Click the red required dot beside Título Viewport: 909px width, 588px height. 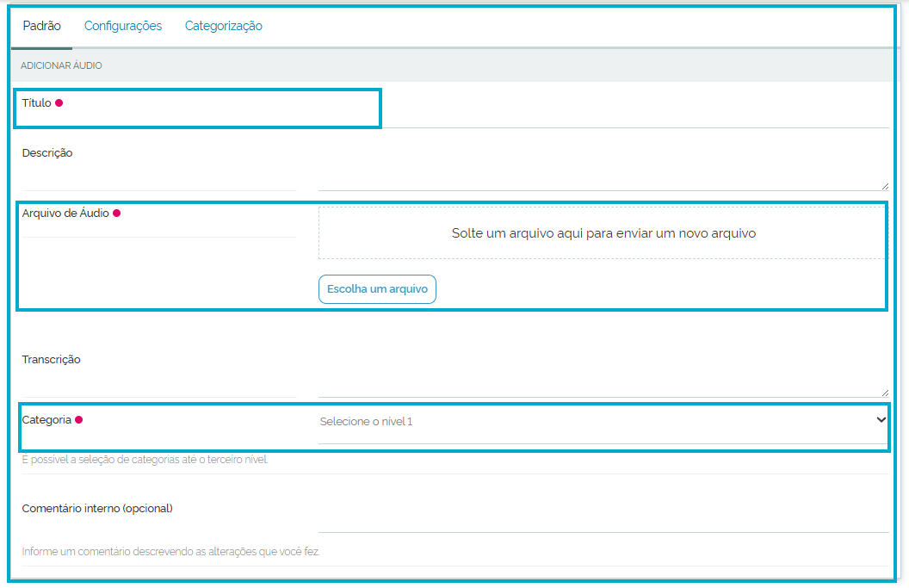pos(59,103)
